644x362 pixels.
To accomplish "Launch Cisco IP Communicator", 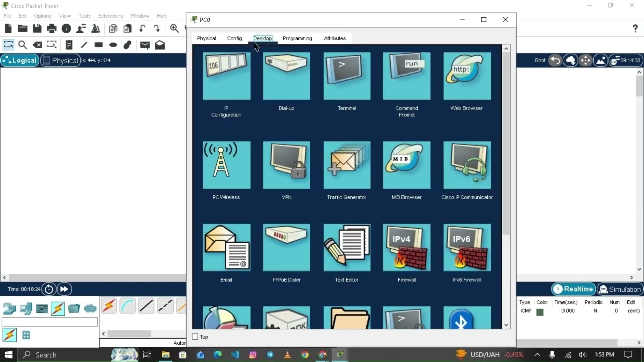I will (467, 165).
